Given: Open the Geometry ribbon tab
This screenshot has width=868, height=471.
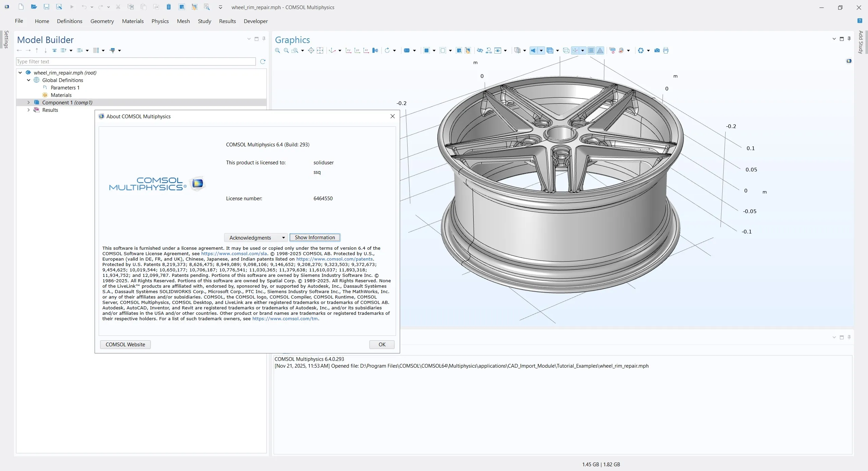Looking at the screenshot, I should 102,21.
